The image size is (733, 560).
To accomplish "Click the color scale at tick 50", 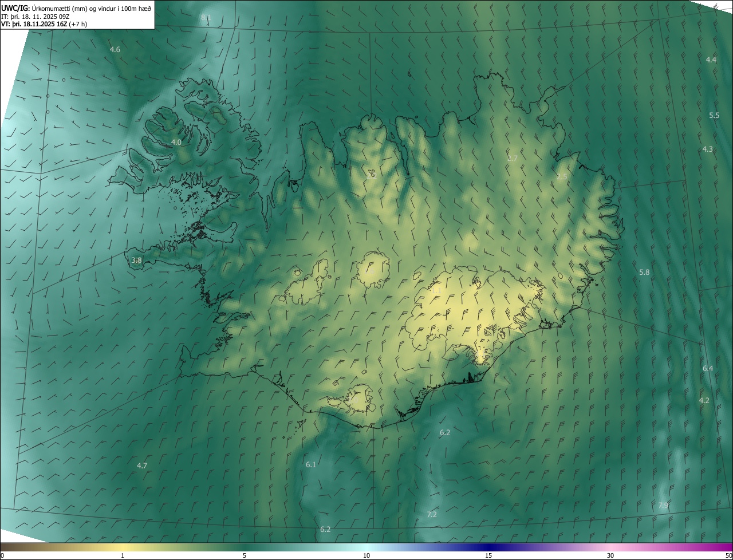I will click(x=729, y=556).
